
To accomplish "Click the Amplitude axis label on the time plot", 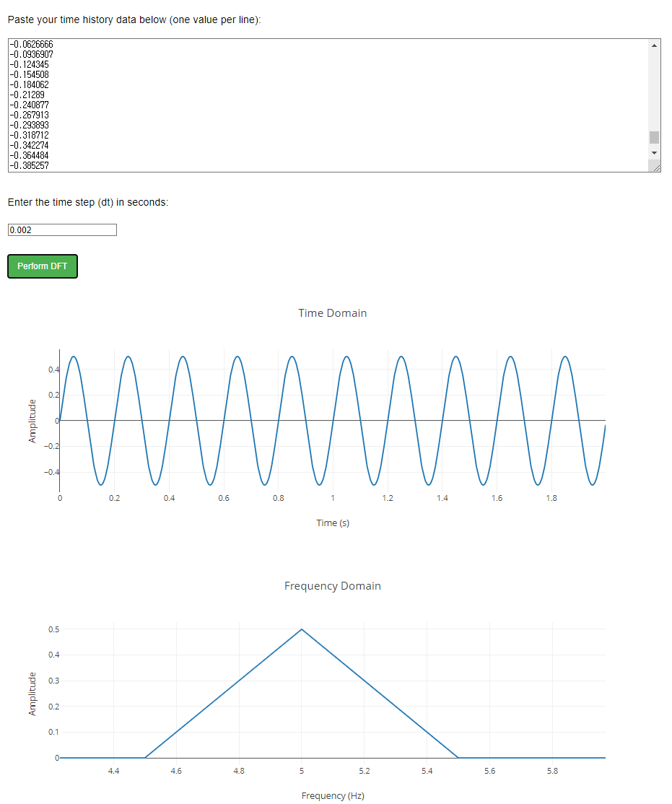I will tap(33, 419).
